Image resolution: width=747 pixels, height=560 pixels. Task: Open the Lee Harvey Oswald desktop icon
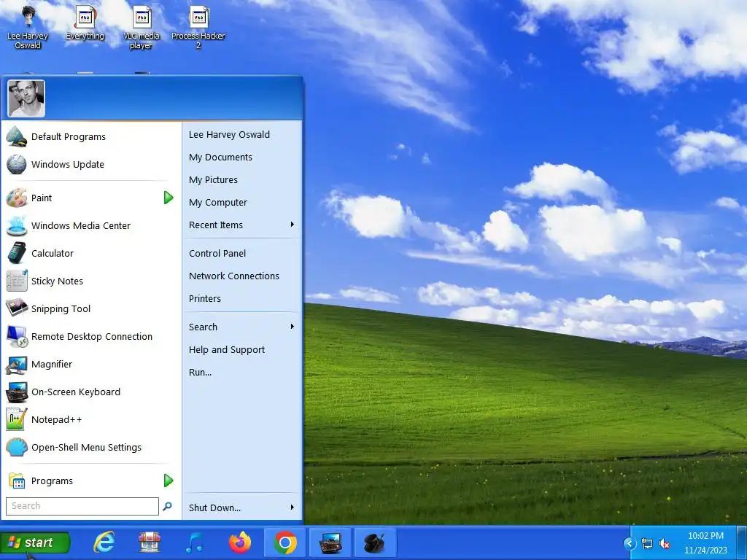[28, 27]
